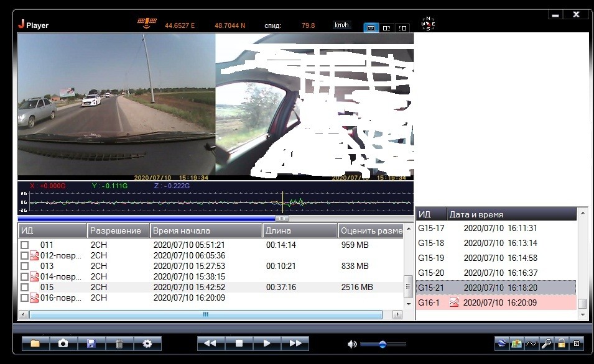Click damaged-file icon on row 014-повр
This screenshot has height=364, width=594.
pos(34,277)
